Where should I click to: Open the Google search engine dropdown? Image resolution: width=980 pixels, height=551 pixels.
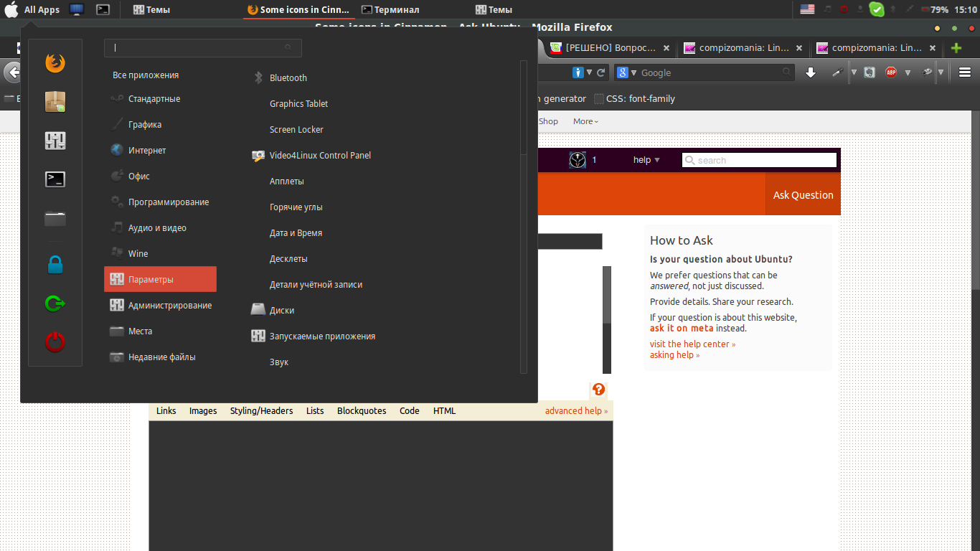pyautogui.click(x=626, y=72)
